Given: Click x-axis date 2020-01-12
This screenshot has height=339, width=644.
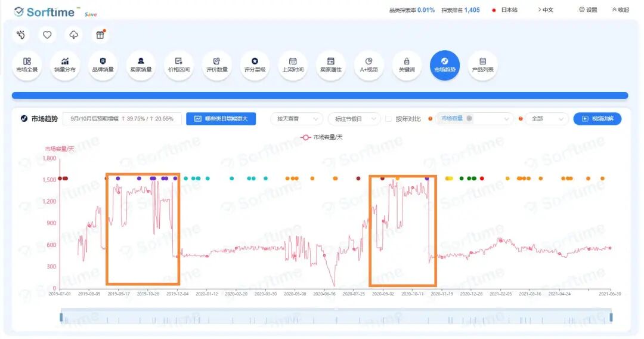Looking at the screenshot, I should click(x=206, y=294).
